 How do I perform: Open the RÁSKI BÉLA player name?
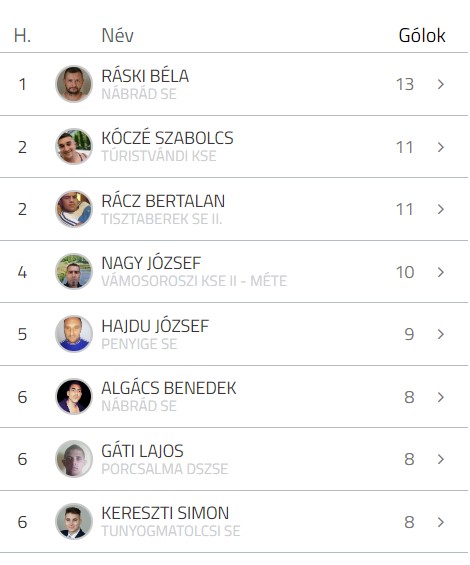click(x=145, y=76)
